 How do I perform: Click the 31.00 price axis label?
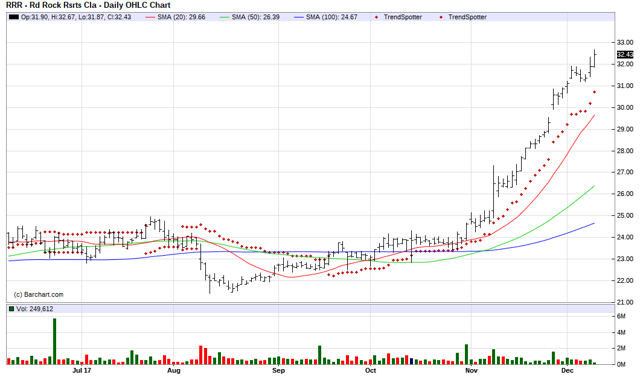(x=625, y=86)
